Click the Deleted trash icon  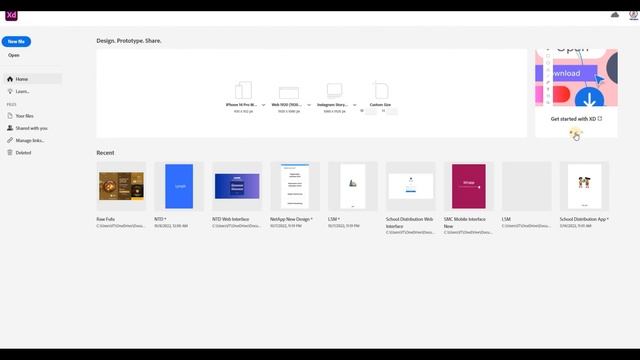pyautogui.click(x=10, y=152)
